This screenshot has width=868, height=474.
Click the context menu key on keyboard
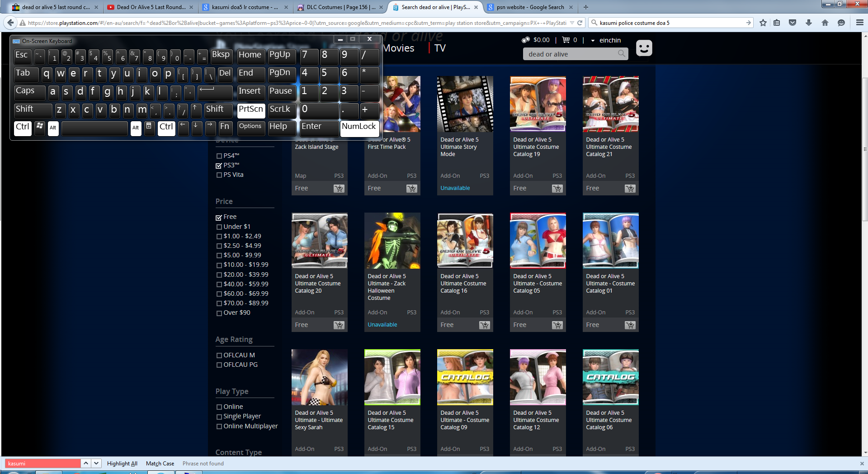pyautogui.click(x=149, y=128)
